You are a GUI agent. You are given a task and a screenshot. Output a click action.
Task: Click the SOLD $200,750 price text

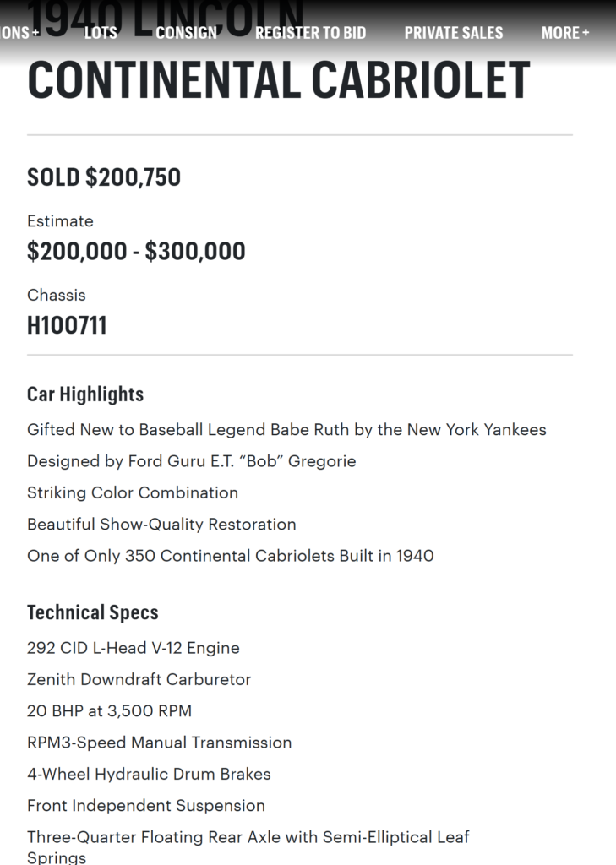[x=104, y=177]
